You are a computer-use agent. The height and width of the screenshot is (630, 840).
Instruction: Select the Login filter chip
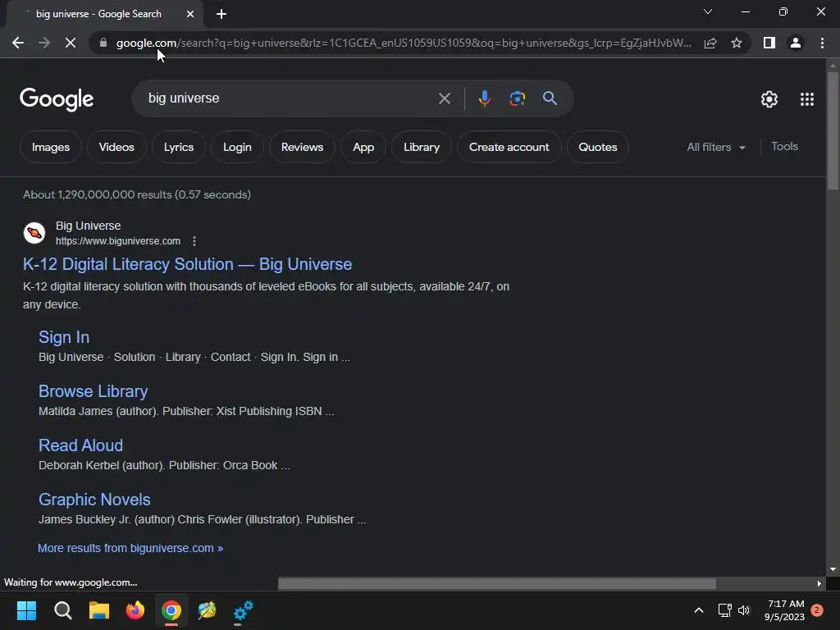tap(237, 147)
